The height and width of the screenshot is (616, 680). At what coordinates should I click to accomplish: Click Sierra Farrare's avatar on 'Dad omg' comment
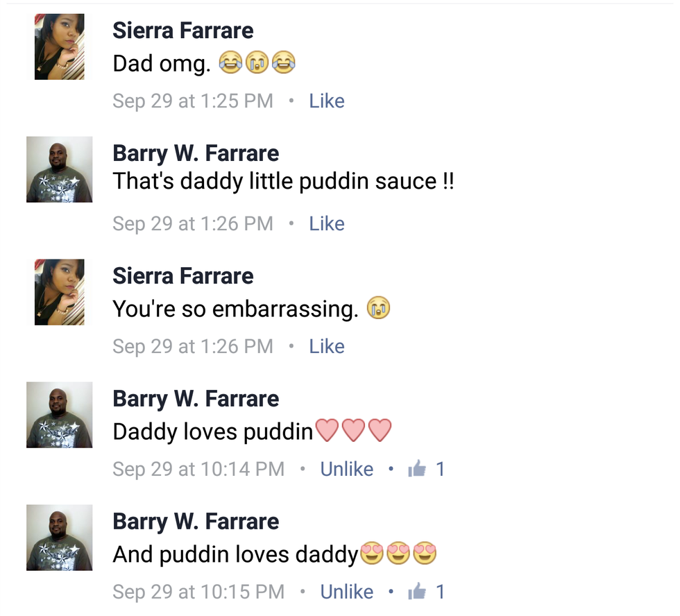60,46
